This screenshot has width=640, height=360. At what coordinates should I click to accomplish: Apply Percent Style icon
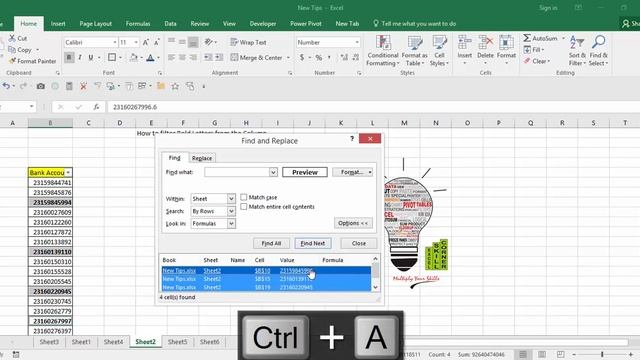click(319, 58)
